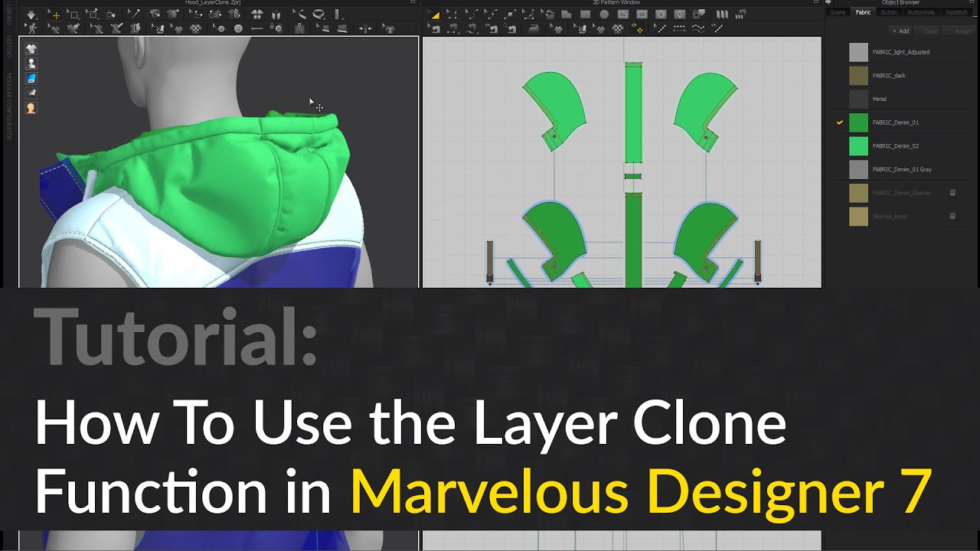
Task: Switch to the Topstitch tab
Action: click(956, 12)
